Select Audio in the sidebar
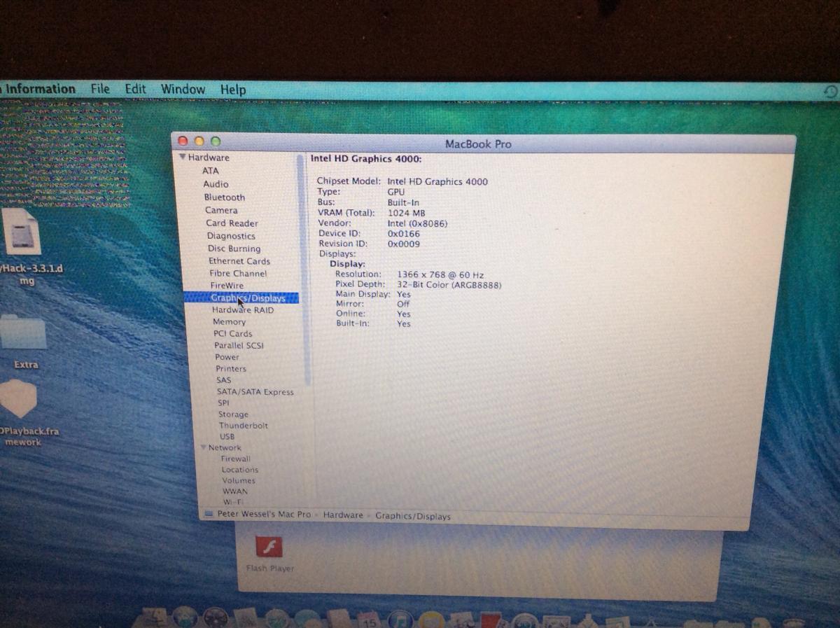This screenshot has height=628, width=840. [x=216, y=184]
